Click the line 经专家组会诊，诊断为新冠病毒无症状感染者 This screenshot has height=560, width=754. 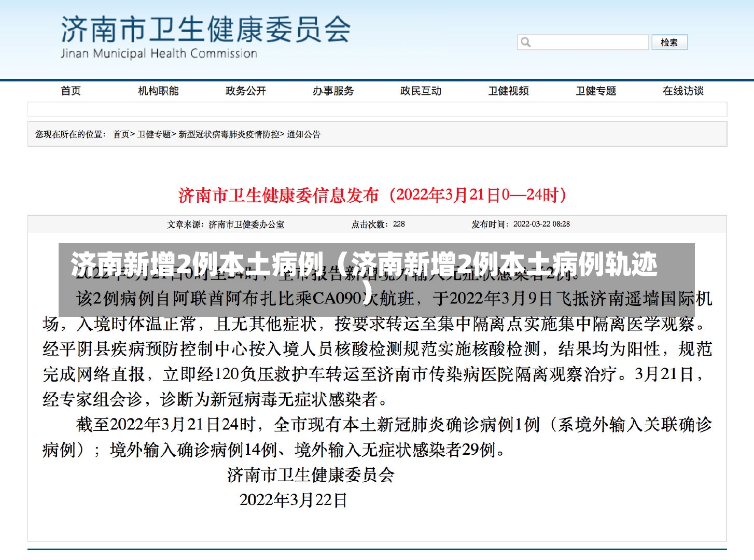coord(215,399)
